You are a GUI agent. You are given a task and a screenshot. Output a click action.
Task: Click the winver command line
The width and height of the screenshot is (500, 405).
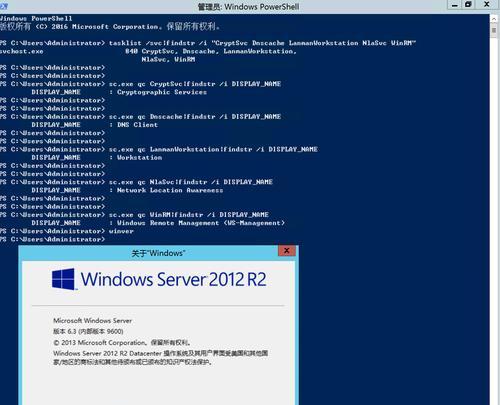click(67, 231)
